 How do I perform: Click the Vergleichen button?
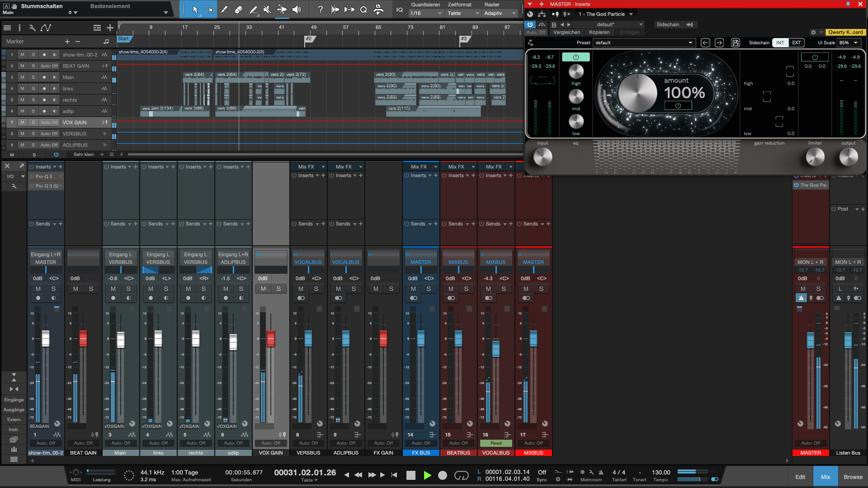coord(566,32)
